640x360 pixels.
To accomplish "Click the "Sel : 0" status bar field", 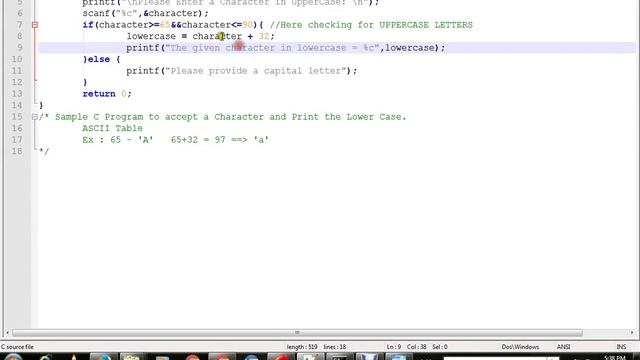I will click(x=440, y=347).
